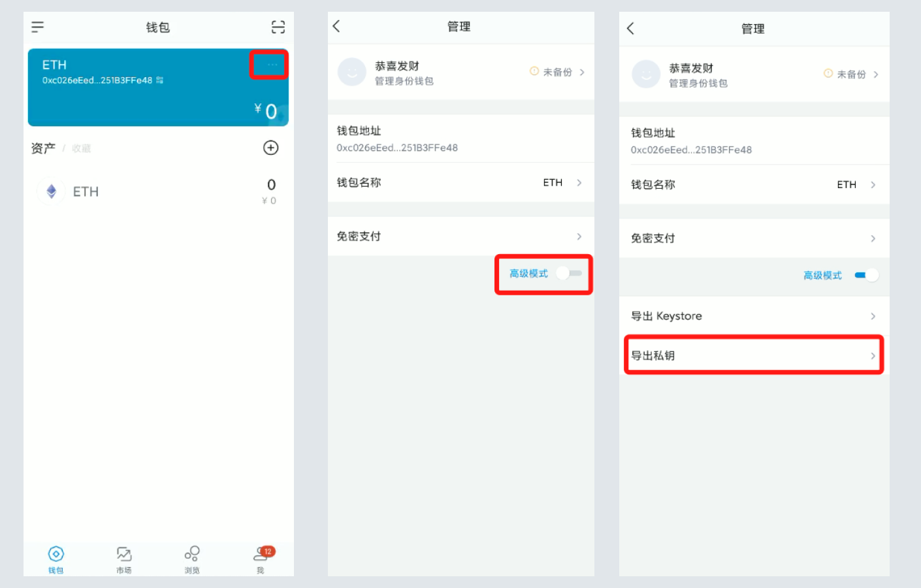This screenshot has height=588, width=921.
Task: Tap 恭喜发财 identity name in middle screen
Action: [x=396, y=66]
